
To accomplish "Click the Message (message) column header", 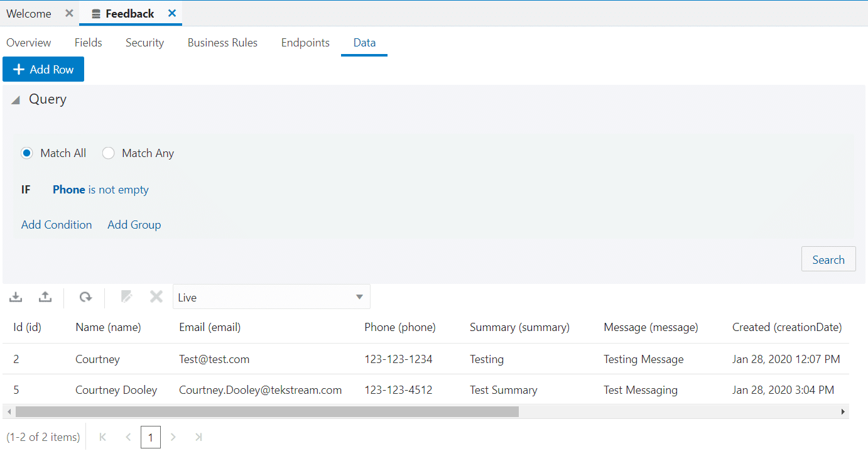I will point(651,327).
